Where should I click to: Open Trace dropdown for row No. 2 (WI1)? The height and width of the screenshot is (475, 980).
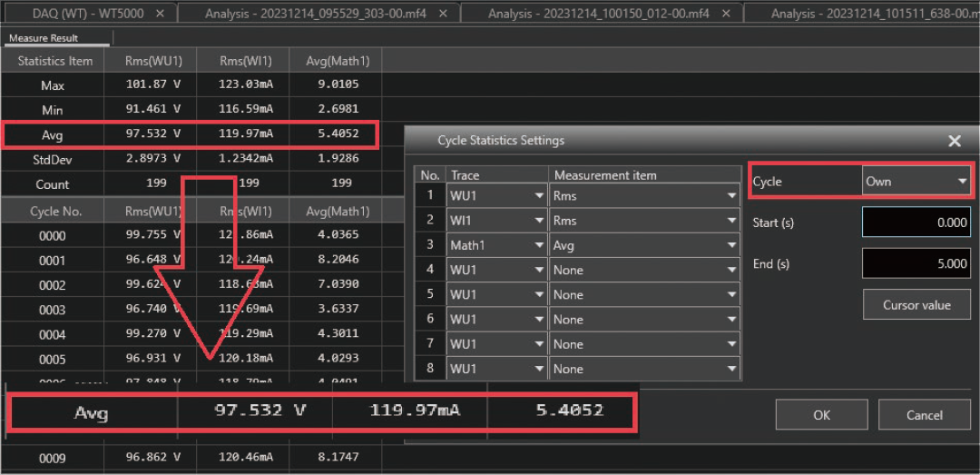point(497,221)
